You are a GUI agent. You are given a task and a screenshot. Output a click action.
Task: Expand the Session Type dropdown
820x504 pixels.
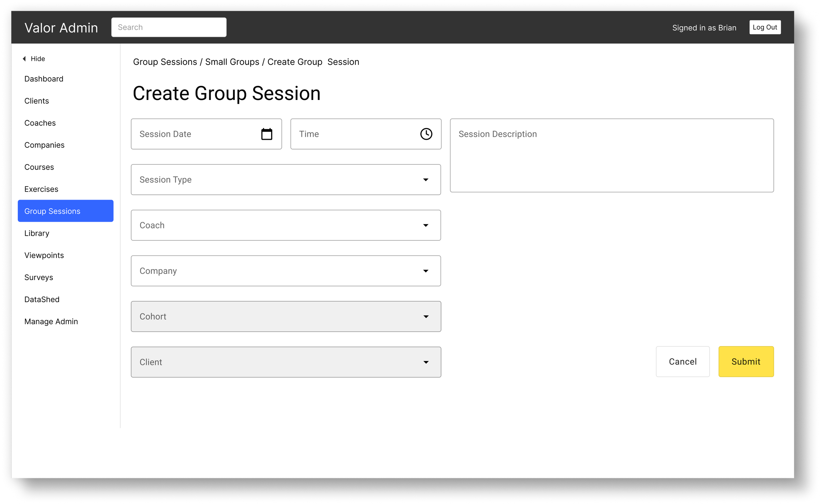pos(426,180)
